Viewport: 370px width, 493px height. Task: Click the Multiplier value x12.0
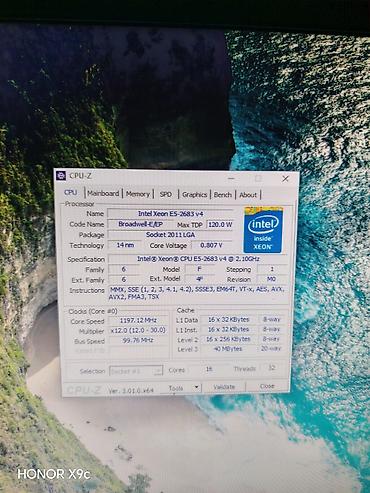click(x=138, y=330)
